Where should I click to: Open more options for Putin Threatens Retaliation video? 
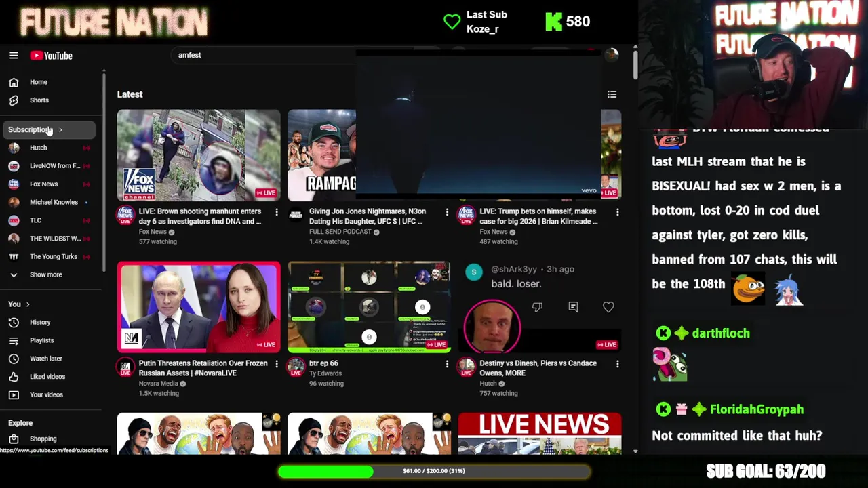[276, 364]
